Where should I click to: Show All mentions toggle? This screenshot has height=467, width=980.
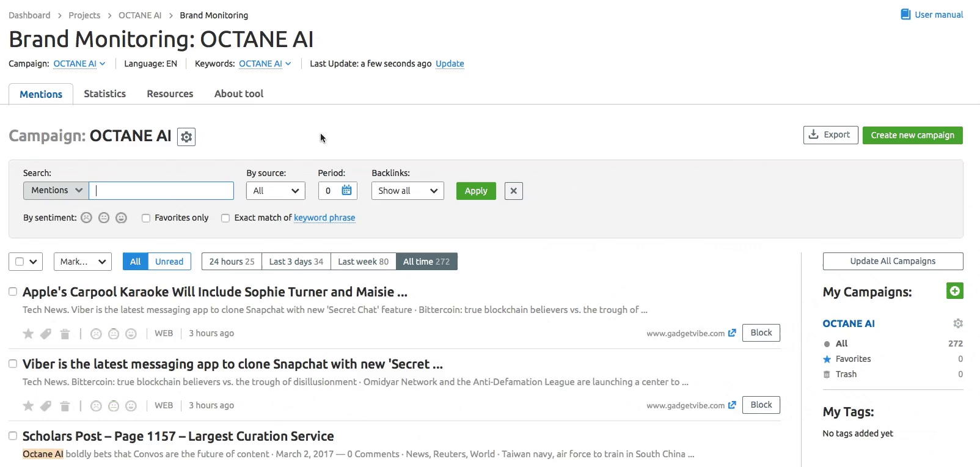click(x=135, y=262)
